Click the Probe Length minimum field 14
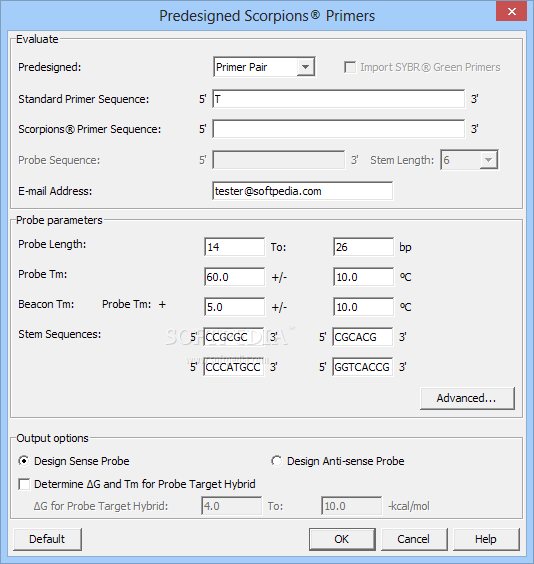The width and height of the screenshot is (534, 564). point(234,247)
